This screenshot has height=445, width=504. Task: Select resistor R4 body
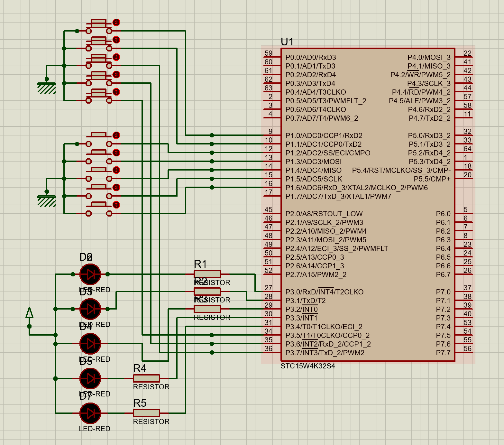coord(146,378)
